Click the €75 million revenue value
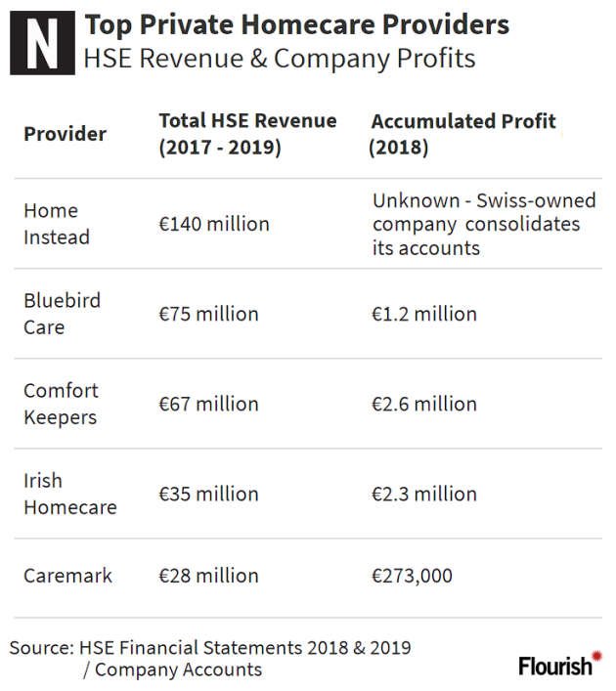Screen dimensions: 616x691 [x=208, y=314]
